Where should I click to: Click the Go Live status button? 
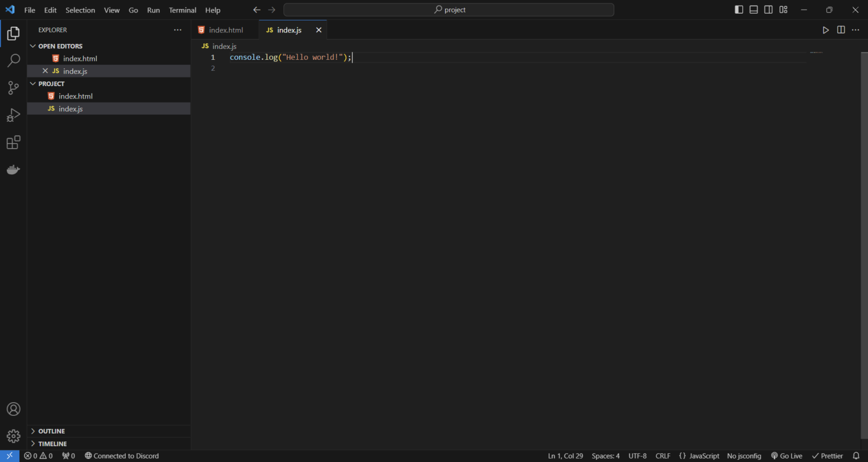point(787,456)
